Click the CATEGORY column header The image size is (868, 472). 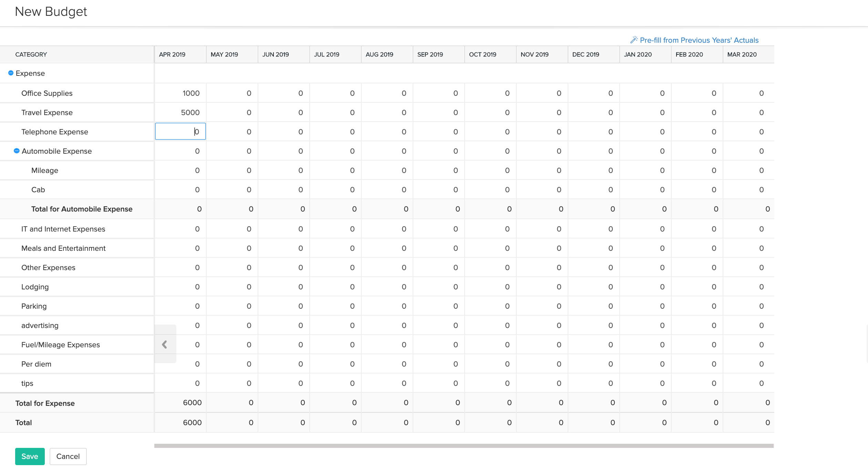pos(31,54)
